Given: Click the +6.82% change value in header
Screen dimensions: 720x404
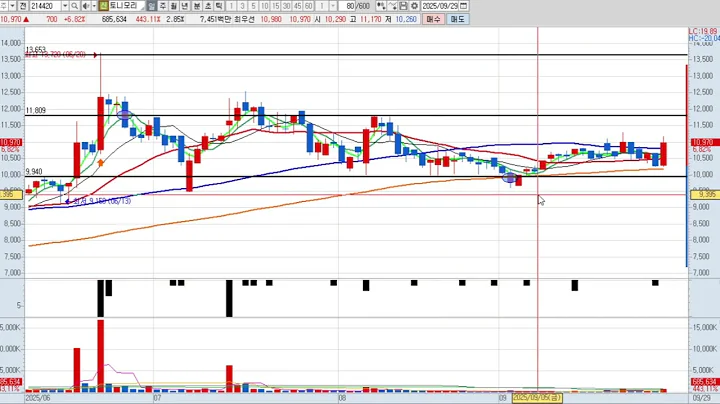Looking at the screenshot, I should pyautogui.click(x=74, y=19).
